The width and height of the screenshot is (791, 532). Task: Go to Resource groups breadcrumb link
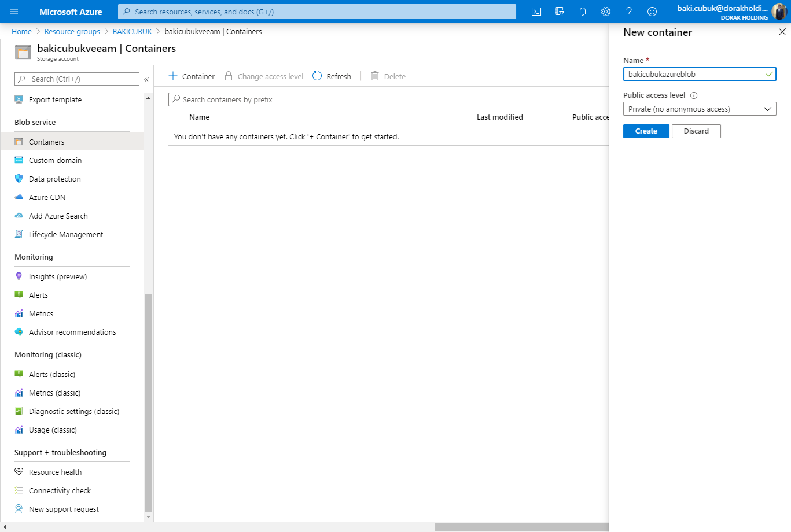(x=72, y=32)
